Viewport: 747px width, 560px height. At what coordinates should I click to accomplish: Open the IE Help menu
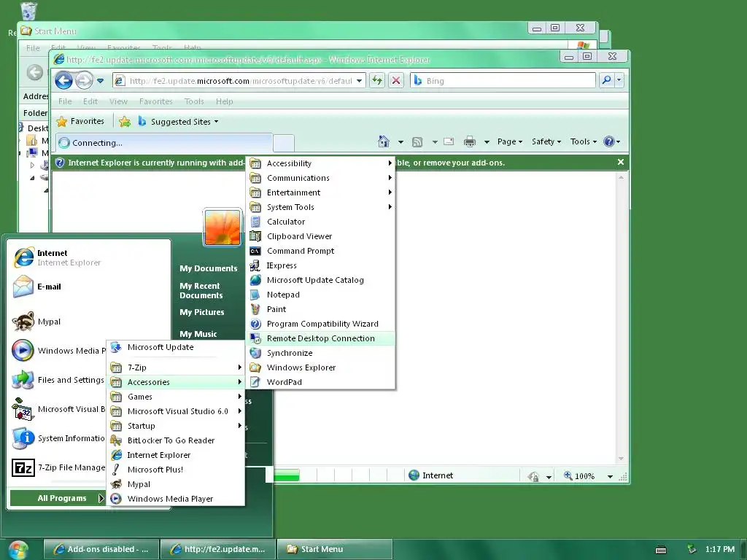(x=225, y=101)
